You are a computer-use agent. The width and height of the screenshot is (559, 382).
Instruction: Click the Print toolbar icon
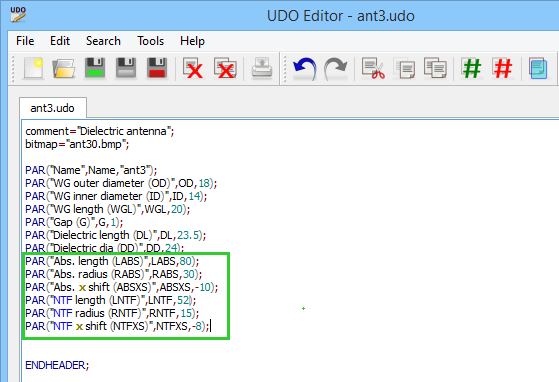click(x=262, y=68)
